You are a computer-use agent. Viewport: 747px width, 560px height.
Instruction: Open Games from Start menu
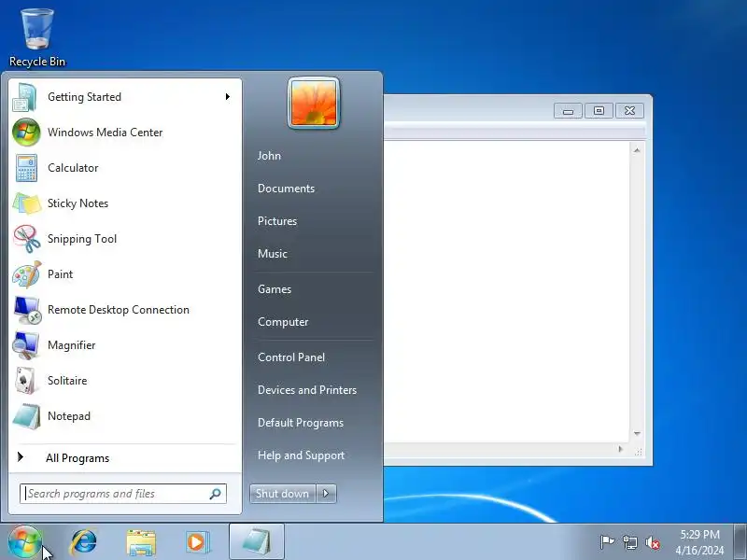click(275, 289)
